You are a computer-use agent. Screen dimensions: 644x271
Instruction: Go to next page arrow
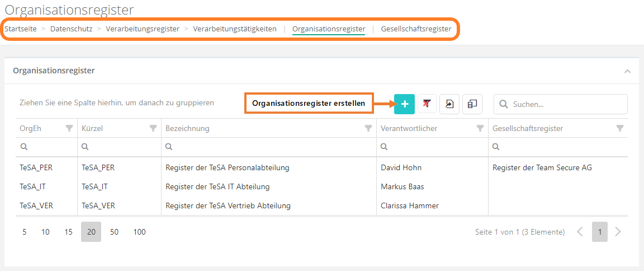[618, 232]
